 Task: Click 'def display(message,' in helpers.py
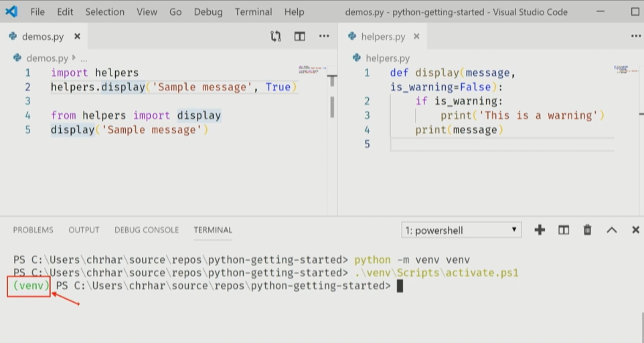(453, 73)
